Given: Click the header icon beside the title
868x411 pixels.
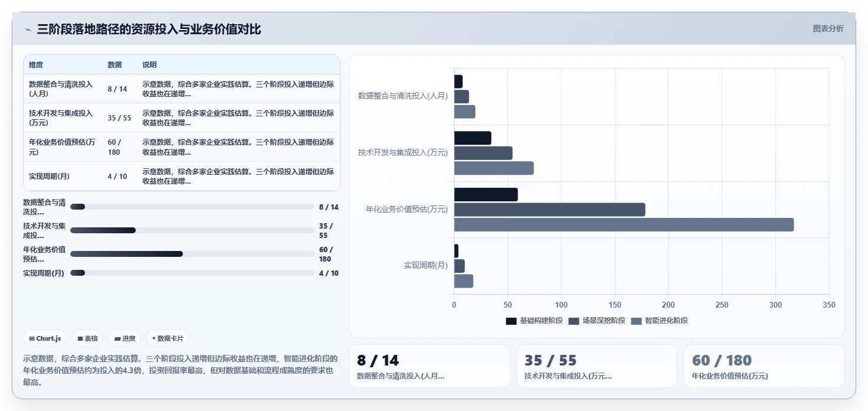Looking at the screenshot, I should (x=28, y=30).
